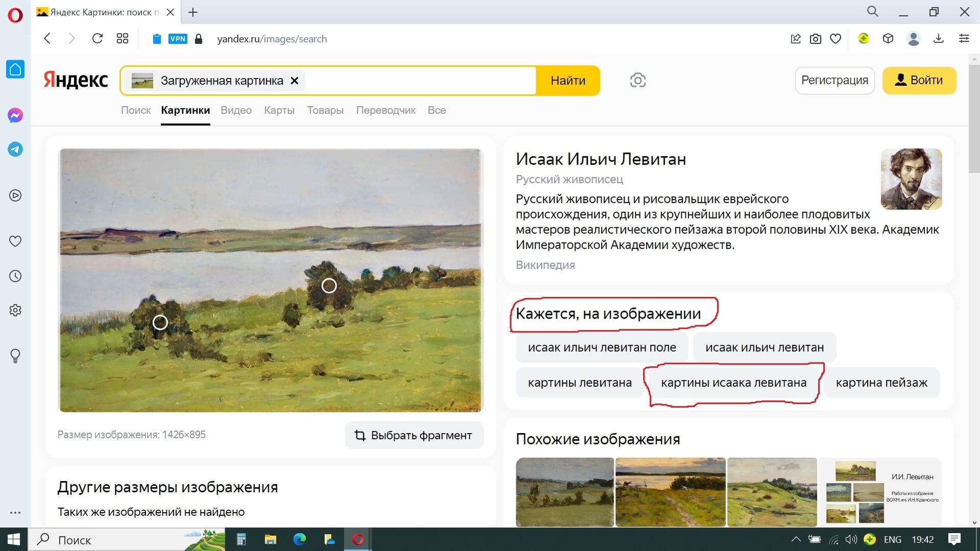Click the Opera snapshot camera icon

point(816,39)
